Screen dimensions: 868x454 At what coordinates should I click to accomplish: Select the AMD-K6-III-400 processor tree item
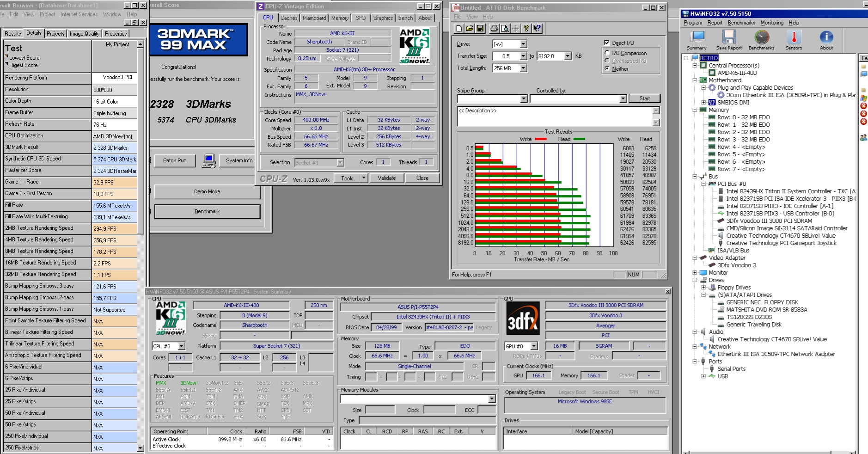[737, 73]
